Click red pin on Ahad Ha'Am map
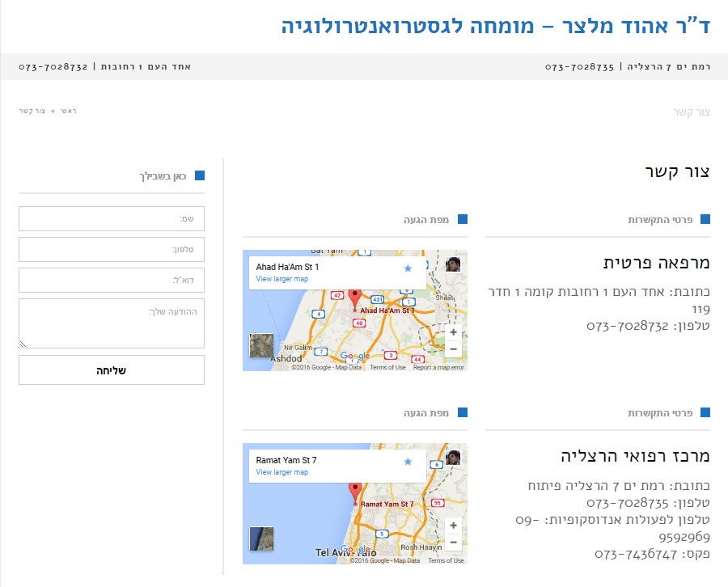 coord(355,299)
